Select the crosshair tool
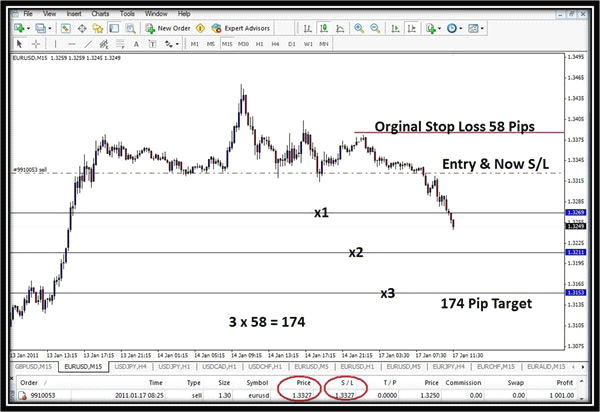This screenshot has height=412, width=600. [x=37, y=44]
